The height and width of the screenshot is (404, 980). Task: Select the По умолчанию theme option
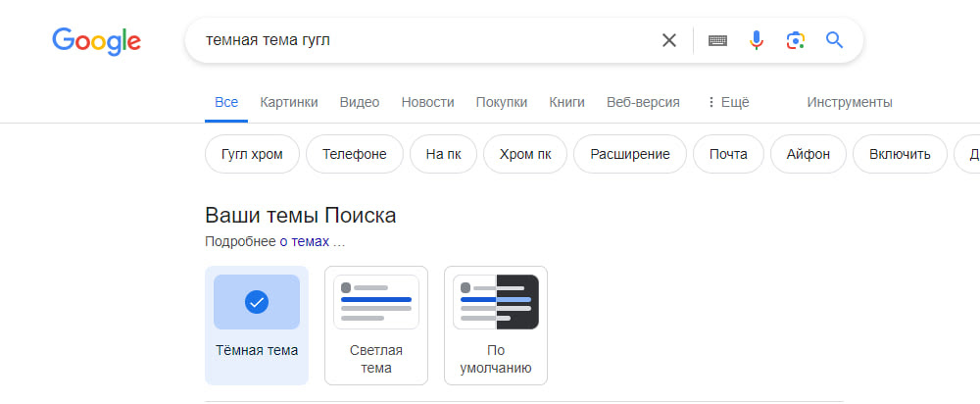coord(496,326)
